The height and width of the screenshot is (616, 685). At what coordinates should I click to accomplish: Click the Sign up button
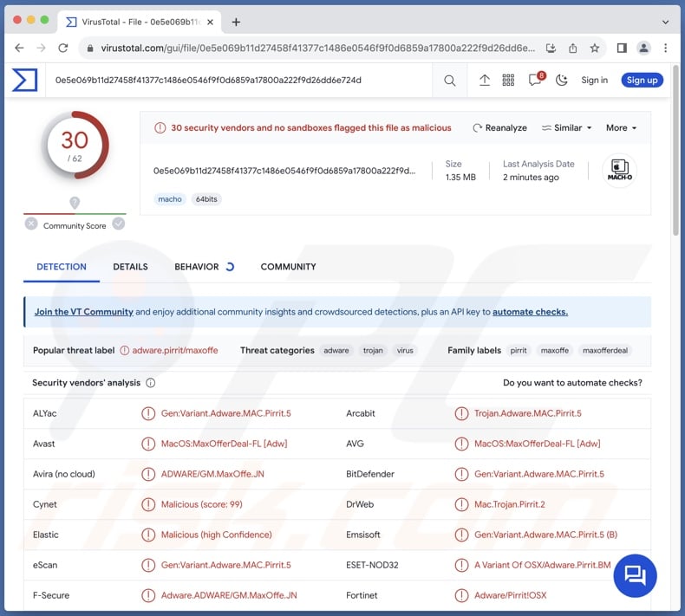point(643,81)
